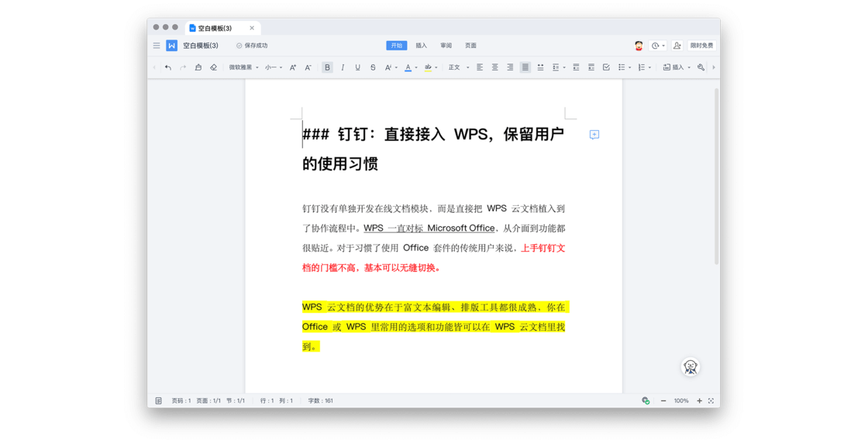The image size is (868, 443).
Task: Click the bulleted list icon
Action: click(622, 67)
